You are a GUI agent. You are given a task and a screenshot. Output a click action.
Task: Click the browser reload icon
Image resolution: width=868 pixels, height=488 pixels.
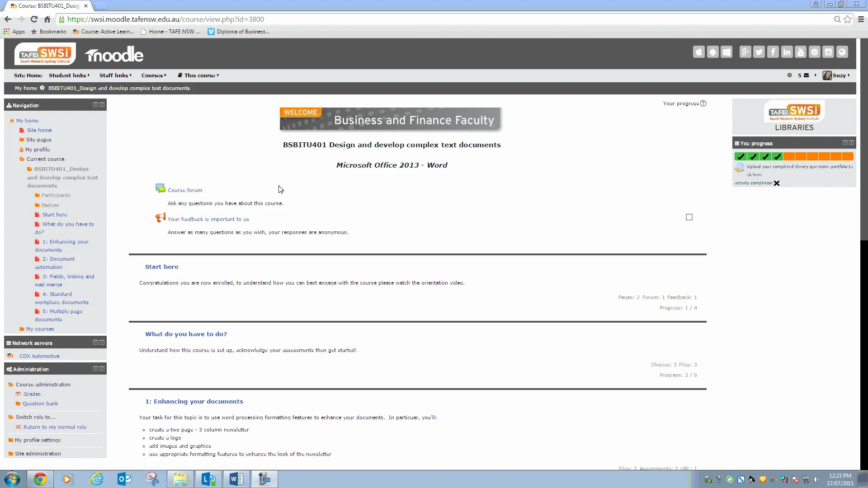point(34,19)
